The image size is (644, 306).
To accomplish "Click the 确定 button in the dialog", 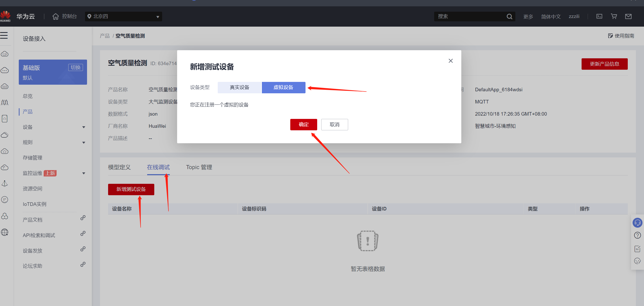I will pyautogui.click(x=303, y=124).
